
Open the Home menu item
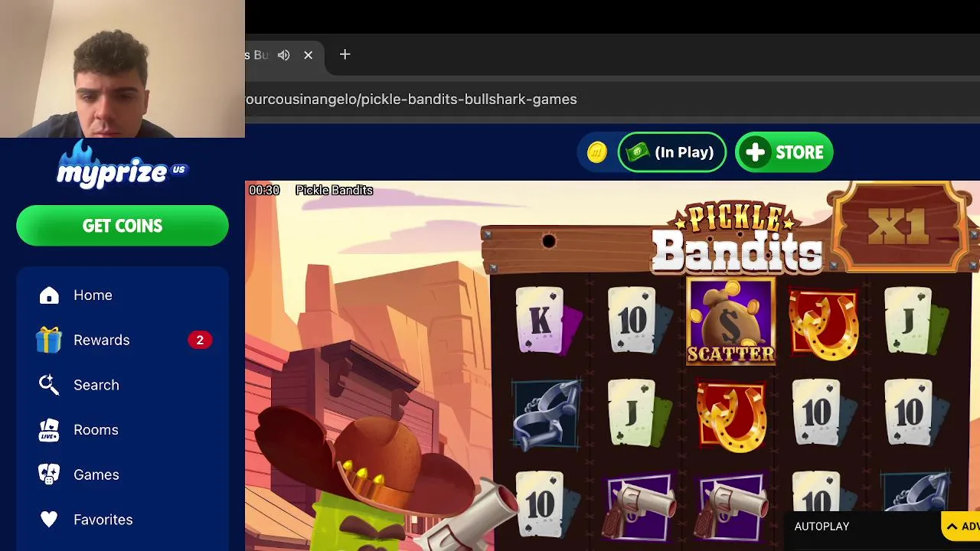(x=122, y=295)
